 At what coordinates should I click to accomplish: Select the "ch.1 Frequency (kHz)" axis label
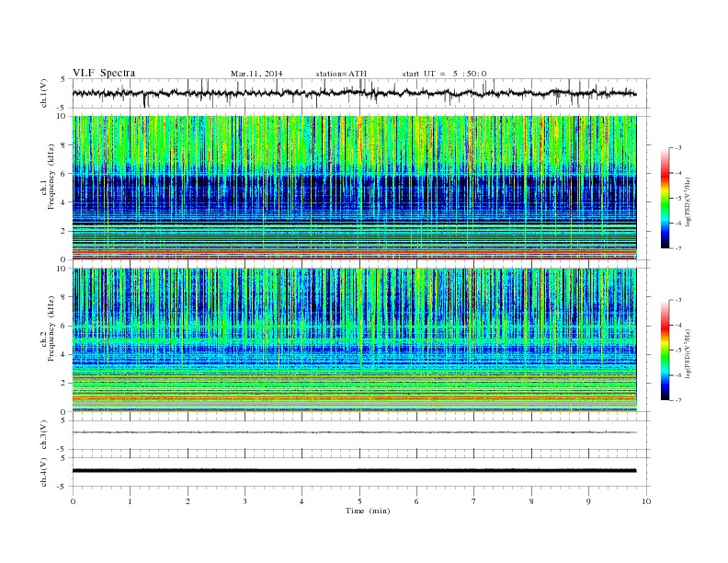click(x=48, y=177)
